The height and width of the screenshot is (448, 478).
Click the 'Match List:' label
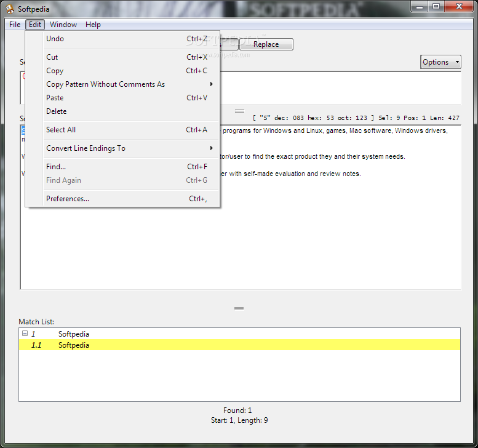[36, 322]
